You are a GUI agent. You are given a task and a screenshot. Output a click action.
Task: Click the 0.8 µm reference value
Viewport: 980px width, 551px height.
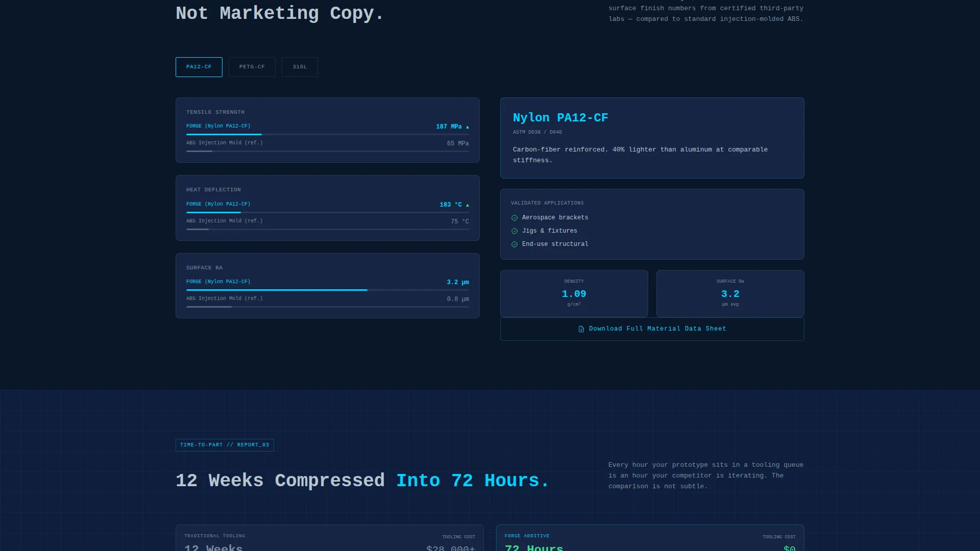point(458,299)
